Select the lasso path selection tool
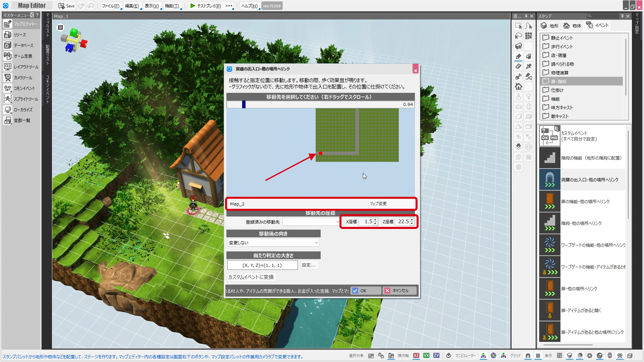Screen dimensions: 644x362 coord(519,36)
